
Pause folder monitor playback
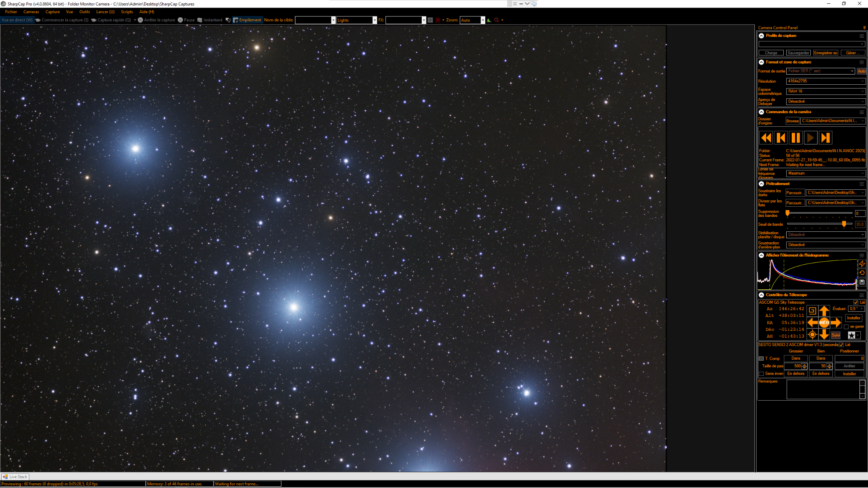(796, 138)
